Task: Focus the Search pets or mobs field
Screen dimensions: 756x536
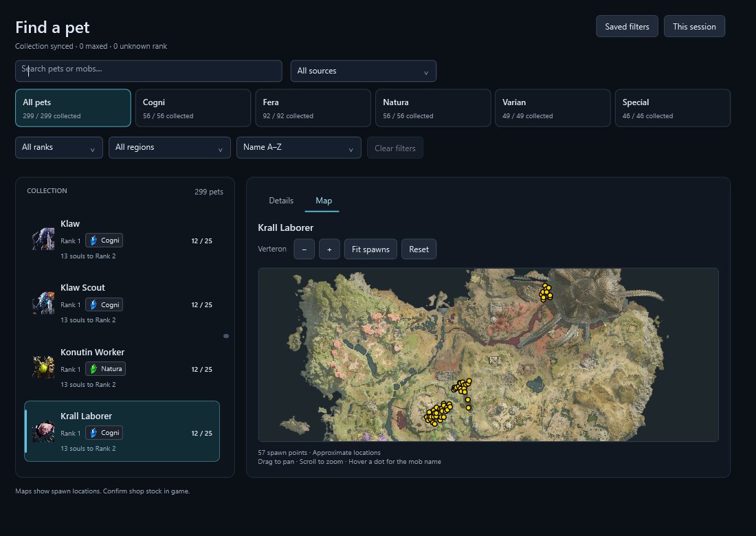Action: 148,71
